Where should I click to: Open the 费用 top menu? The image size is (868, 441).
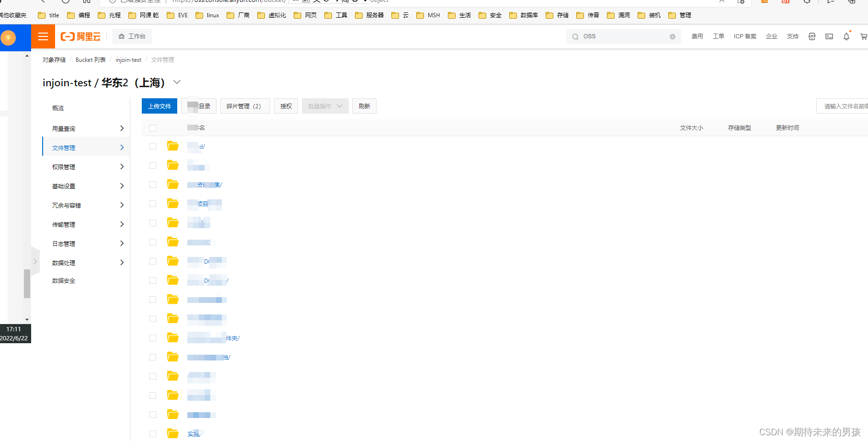[697, 36]
